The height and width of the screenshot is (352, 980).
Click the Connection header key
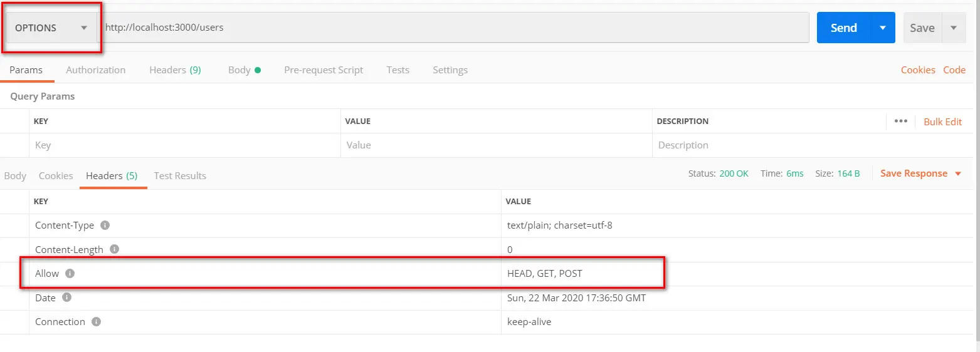(x=60, y=321)
